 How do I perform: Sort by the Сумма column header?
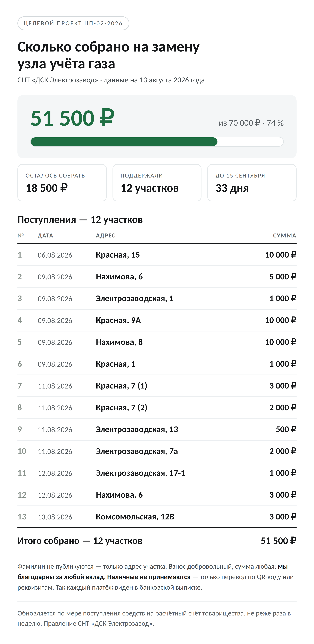284,236
